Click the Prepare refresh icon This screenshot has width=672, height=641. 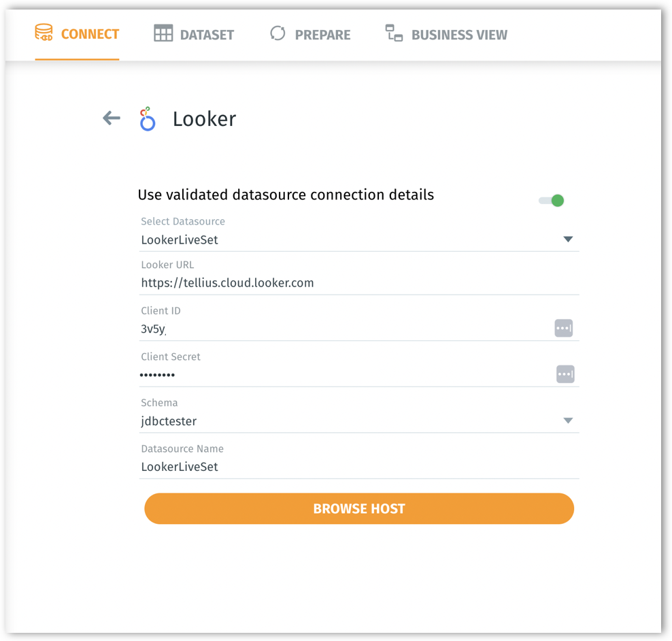pos(278,33)
